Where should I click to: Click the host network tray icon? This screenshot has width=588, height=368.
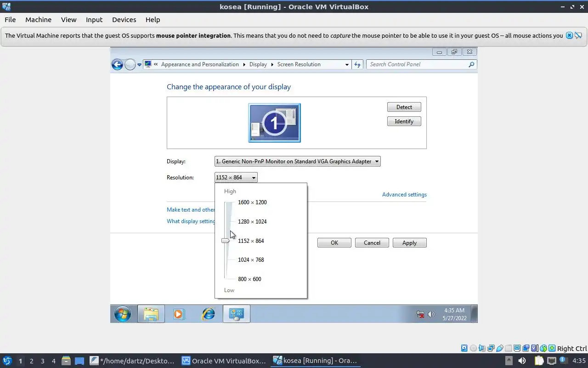click(552, 361)
